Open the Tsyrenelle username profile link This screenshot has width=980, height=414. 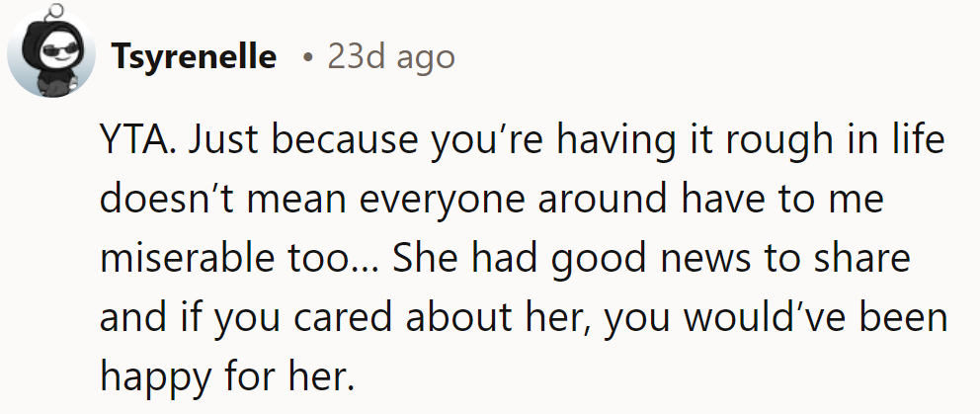coord(195,57)
